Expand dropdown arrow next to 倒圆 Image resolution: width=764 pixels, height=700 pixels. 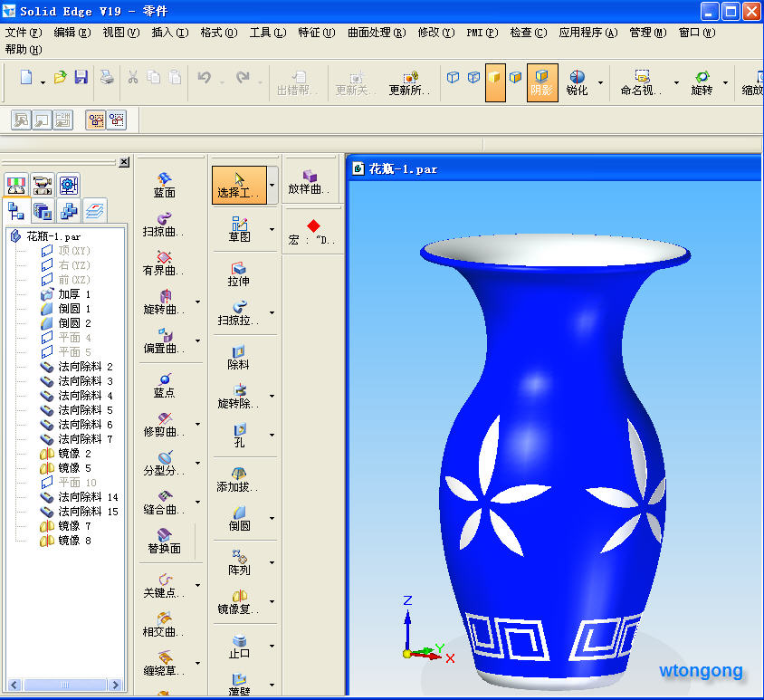click(x=272, y=518)
